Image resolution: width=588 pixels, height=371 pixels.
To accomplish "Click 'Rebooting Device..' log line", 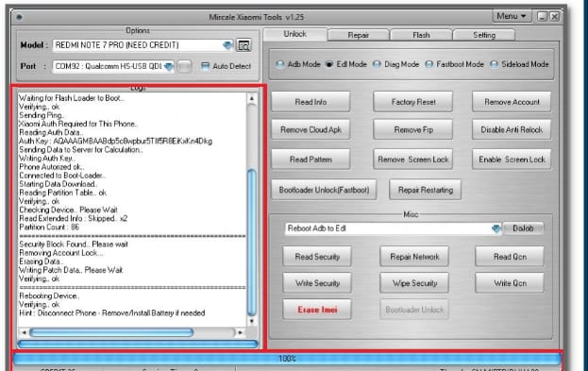I will [x=49, y=295].
